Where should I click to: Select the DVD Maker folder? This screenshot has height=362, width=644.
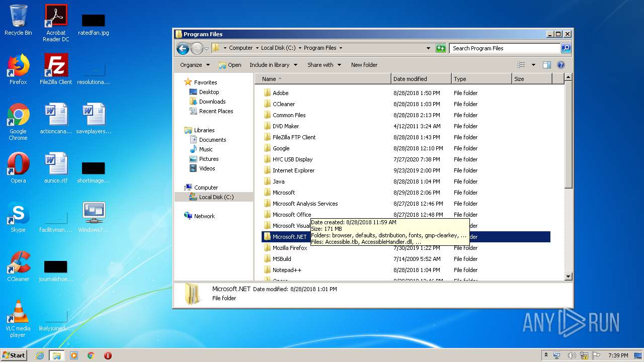(286, 126)
